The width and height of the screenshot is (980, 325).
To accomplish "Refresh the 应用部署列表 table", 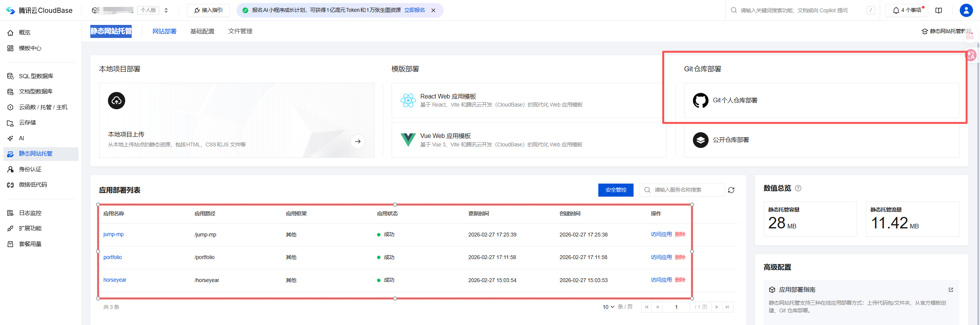I will pyautogui.click(x=731, y=190).
